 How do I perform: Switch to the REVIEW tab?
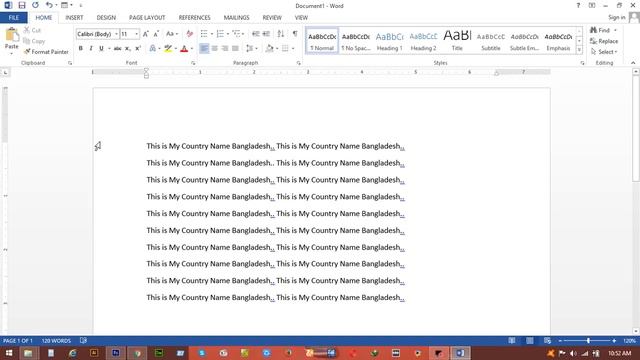point(272,18)
